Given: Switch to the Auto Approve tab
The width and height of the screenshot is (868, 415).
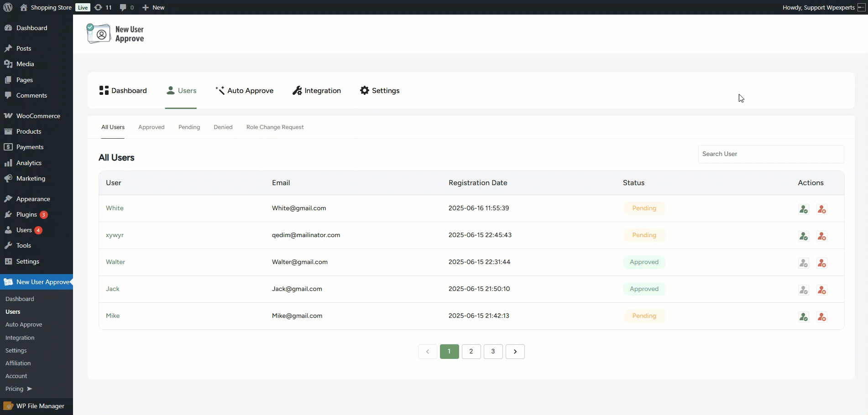Looking at the screenshot, I should click(244, 90).
